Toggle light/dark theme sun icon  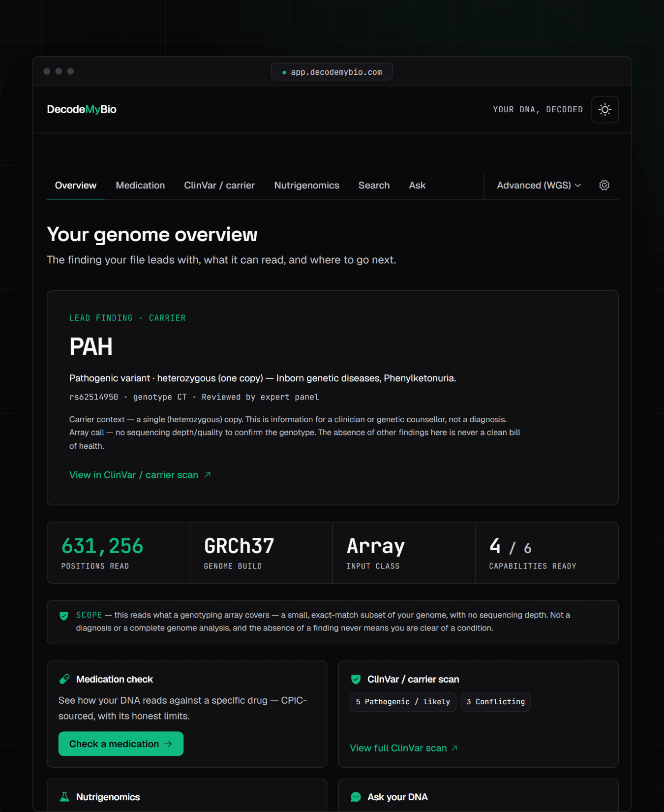tap(605, 109)
